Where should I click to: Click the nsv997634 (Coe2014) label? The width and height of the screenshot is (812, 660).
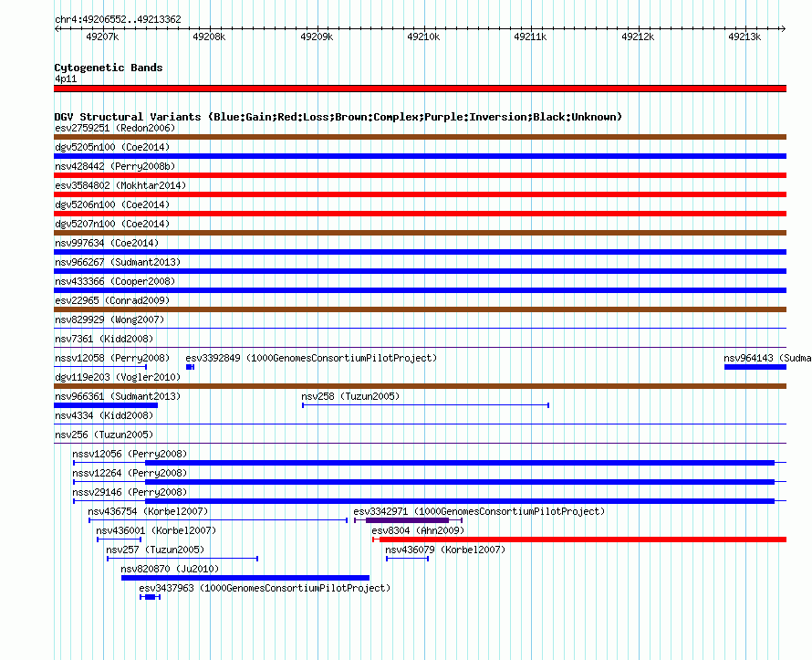click(107, 243)
